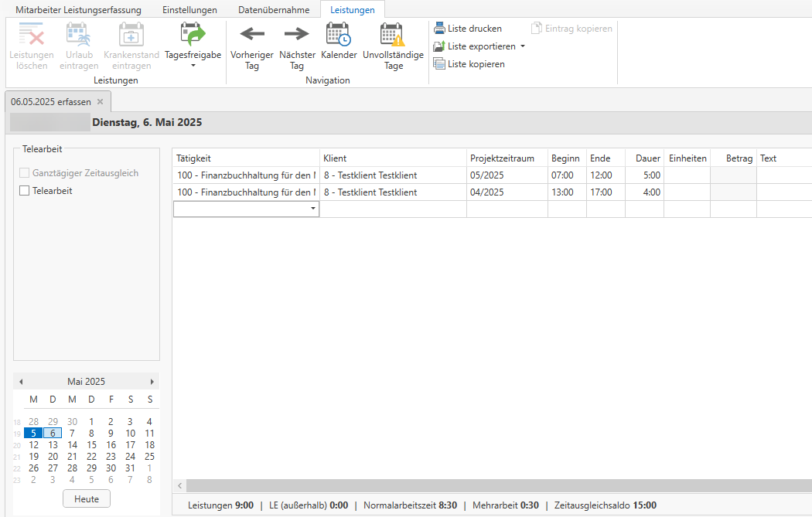This screenshot has width=812, height=517.
Task: Select May 15 in the mini calendar
Action: pyautogui.click(x=91, y=445)
